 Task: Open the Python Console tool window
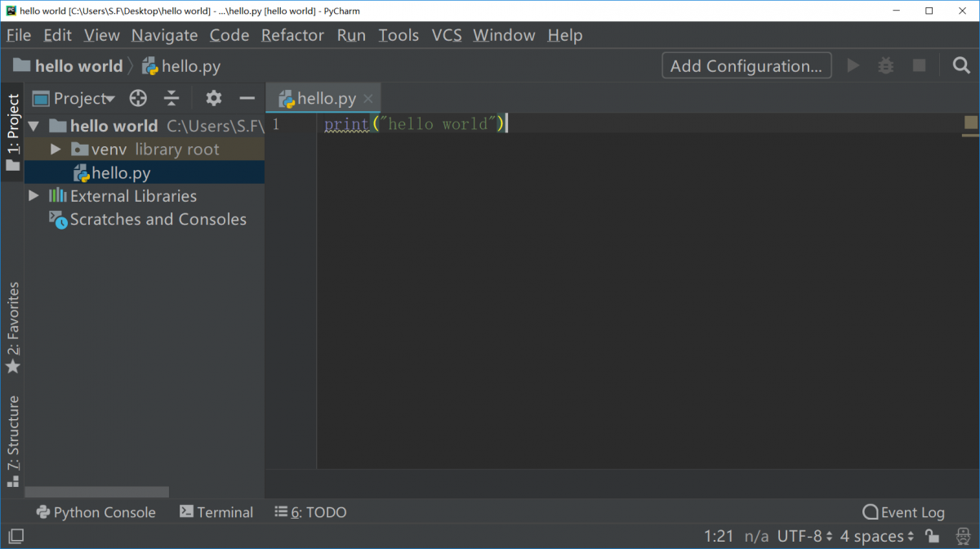[x=96, y=512]
